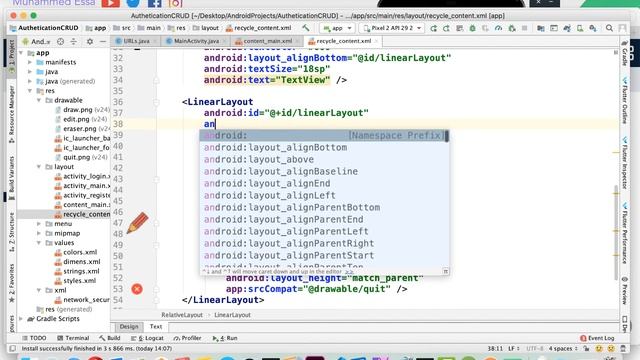
Task: Open network_security xml file
Action: pyautogui.click(x=82, y=300)
